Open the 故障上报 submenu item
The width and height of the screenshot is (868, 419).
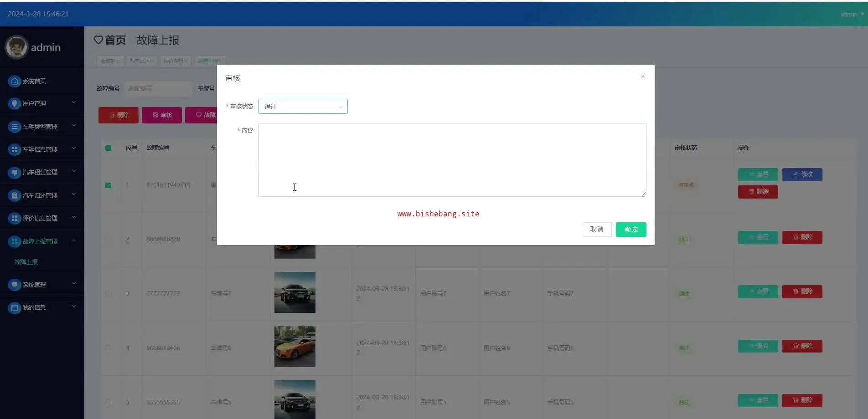pyautogui.click(x=26, y=262)
